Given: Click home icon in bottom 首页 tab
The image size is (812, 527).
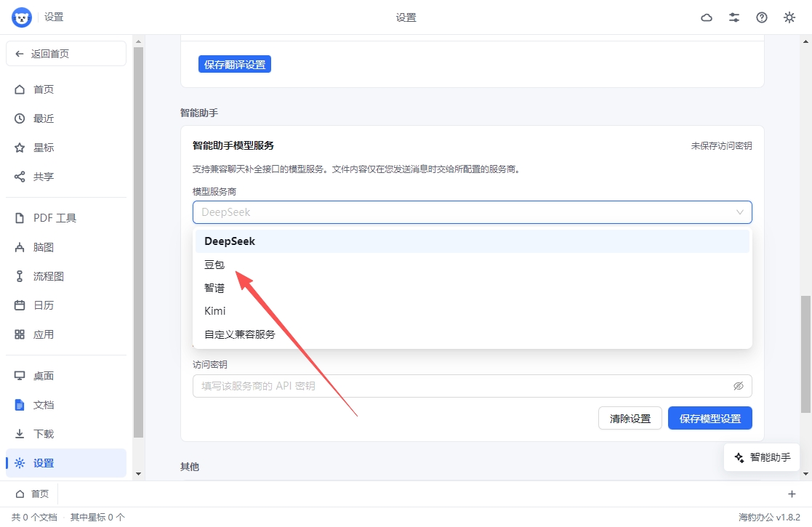Looking at the screenshot, I should (x=20, y=494).
